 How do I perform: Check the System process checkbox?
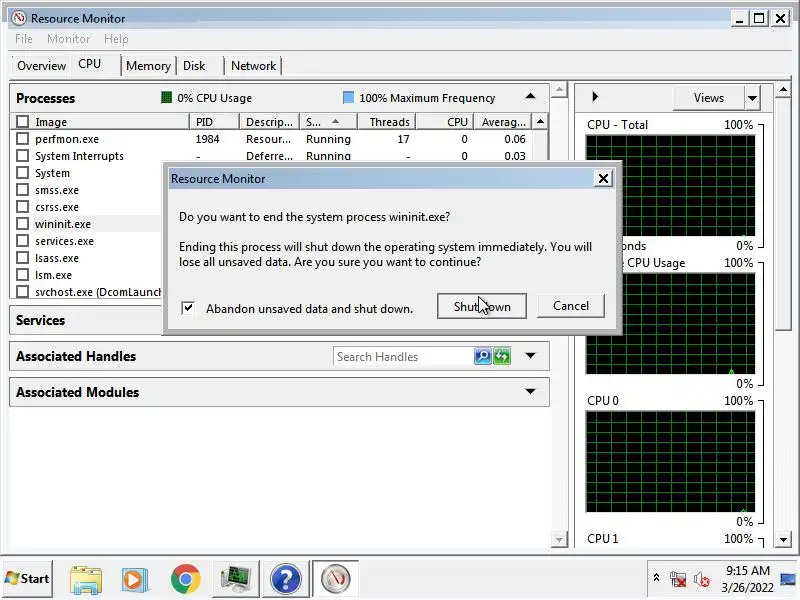[22, 172]
